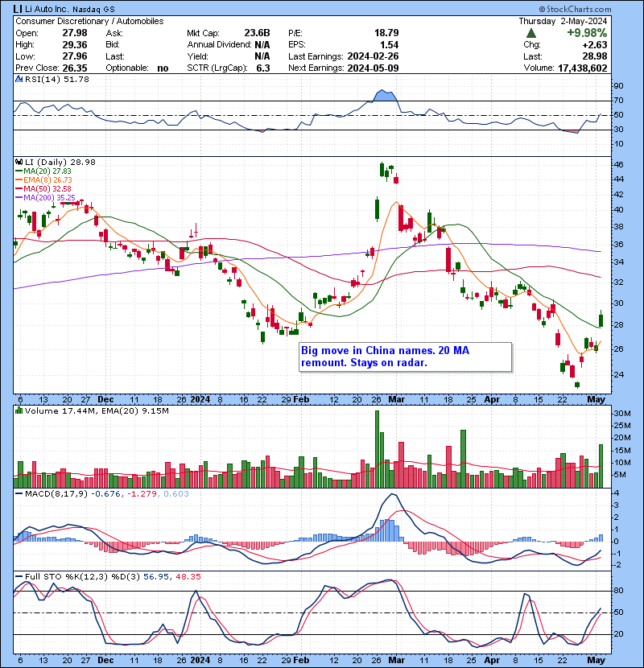This screenshot has width=644, height=668.
Task: Click the Li Auto Inc. company name
Action: point(47,9)
